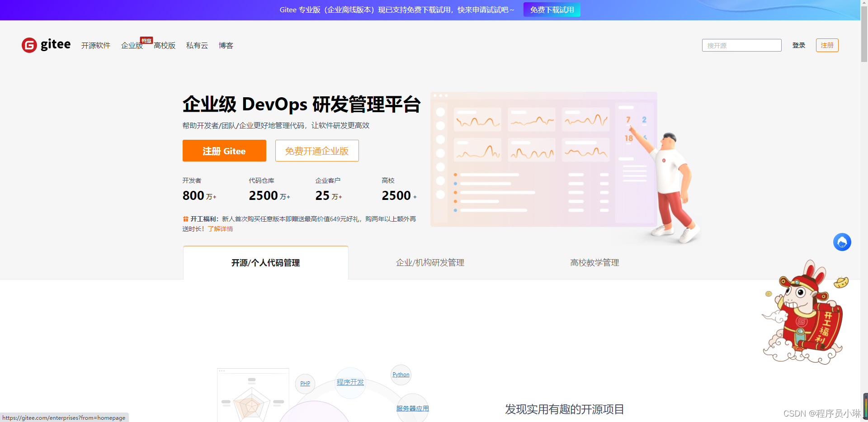Screen dimensions: 868x422
Task: Click the Python tag bubble
Action: pyautogui.click(x=401, y=375)
